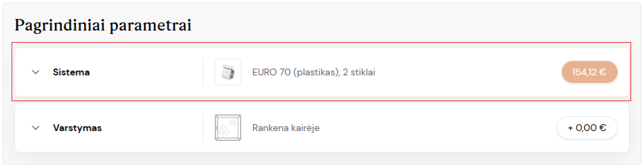Expand the Sistema row chevron
Image resolution: width=644 pixels, height=167 pixels.
36,72
